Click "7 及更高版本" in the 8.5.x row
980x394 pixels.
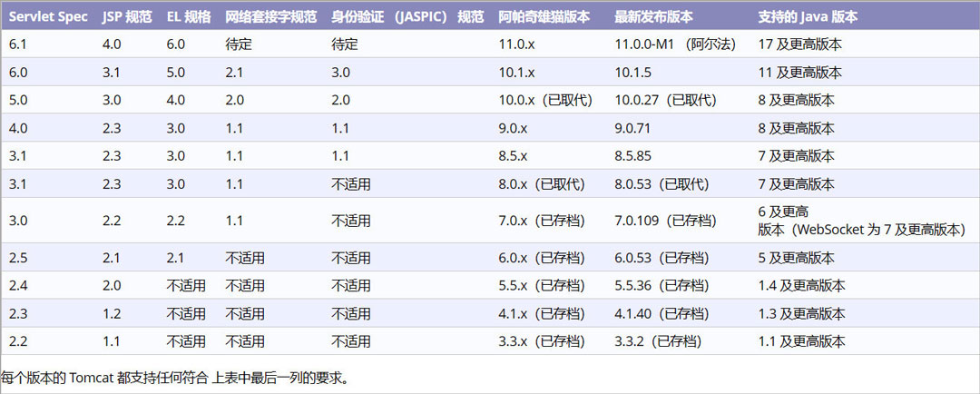(797, 156)
